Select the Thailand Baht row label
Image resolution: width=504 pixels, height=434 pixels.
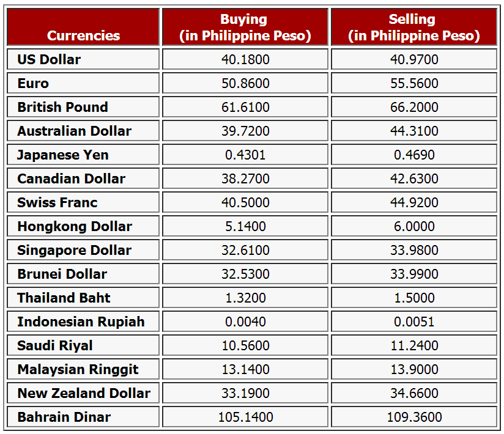click(x=64, y=298)
